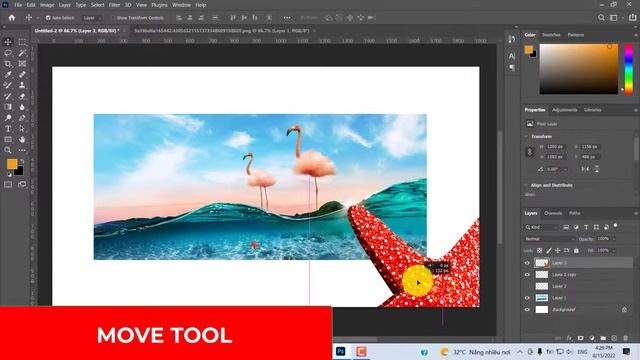Add a layer mask from Layers panel bottom
Viewport: 640px width, 360px height.
coord(580,338)
